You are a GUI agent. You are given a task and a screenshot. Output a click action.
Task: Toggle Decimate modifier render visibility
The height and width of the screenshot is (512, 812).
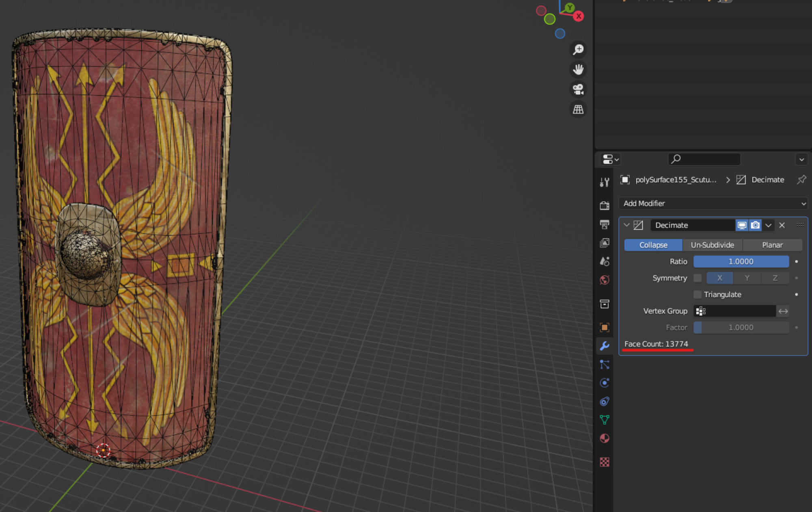click(x=755, y=225)
